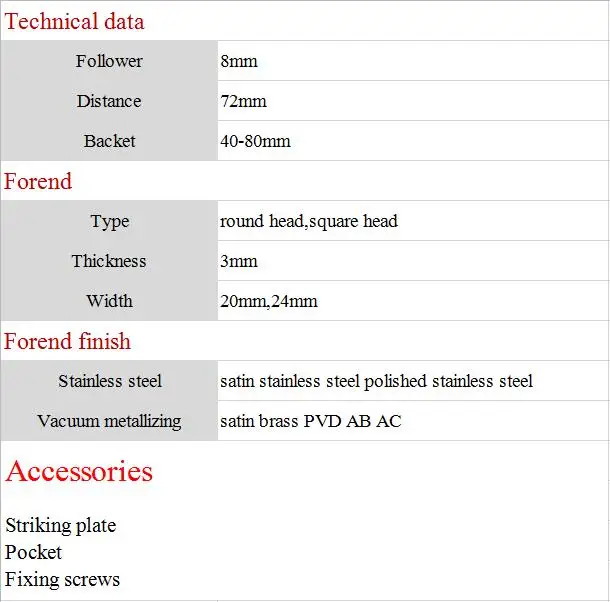Click the 40-80mm backset value
610x602 pixels.
(255, 141)
